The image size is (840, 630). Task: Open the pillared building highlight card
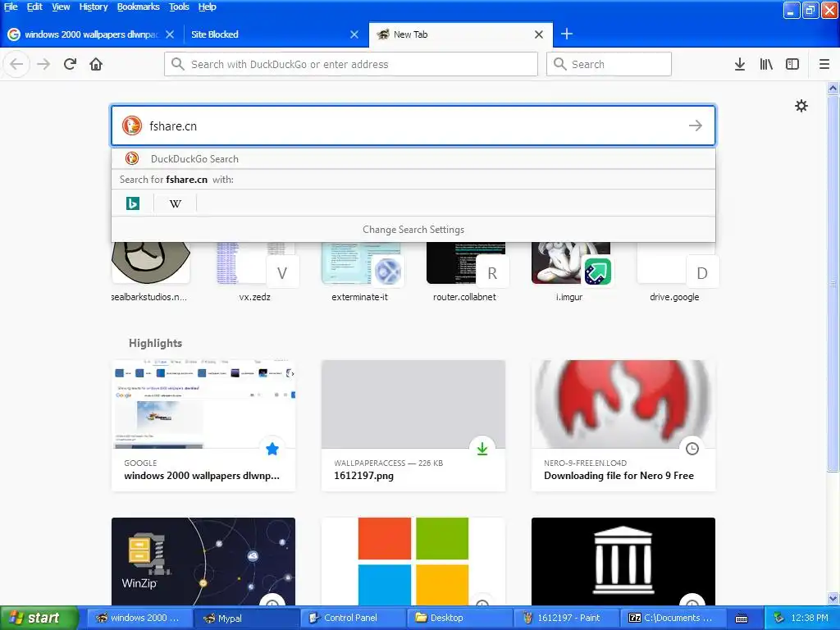tap(623, 561)
